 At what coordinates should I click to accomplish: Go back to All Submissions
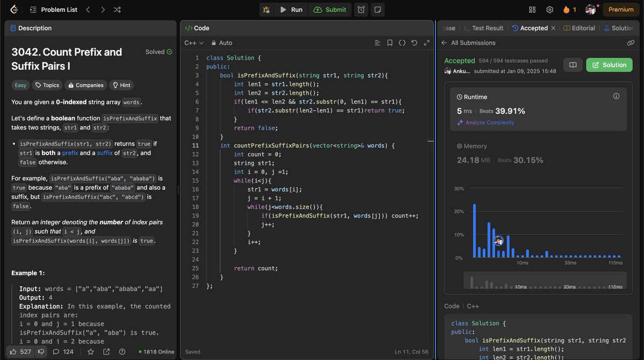pos(468,42)
